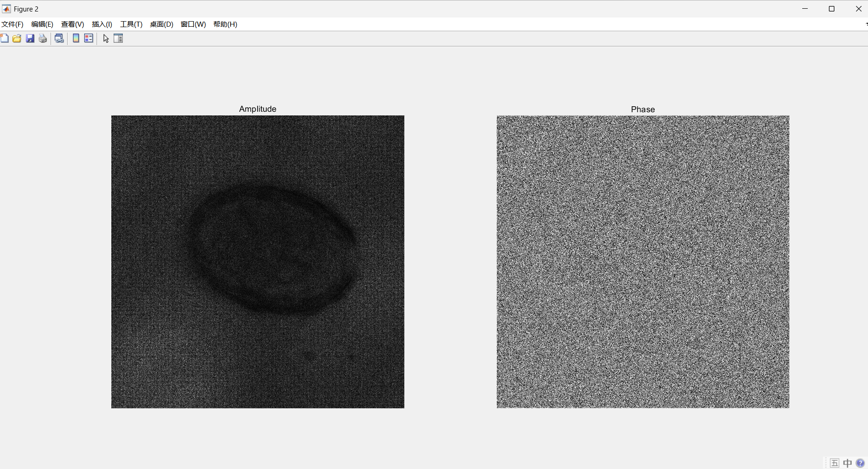Image resolution: width=868 pixels, height=469 pixels.
Task: Open the 查看(V) menu
Action: (73, 24)
